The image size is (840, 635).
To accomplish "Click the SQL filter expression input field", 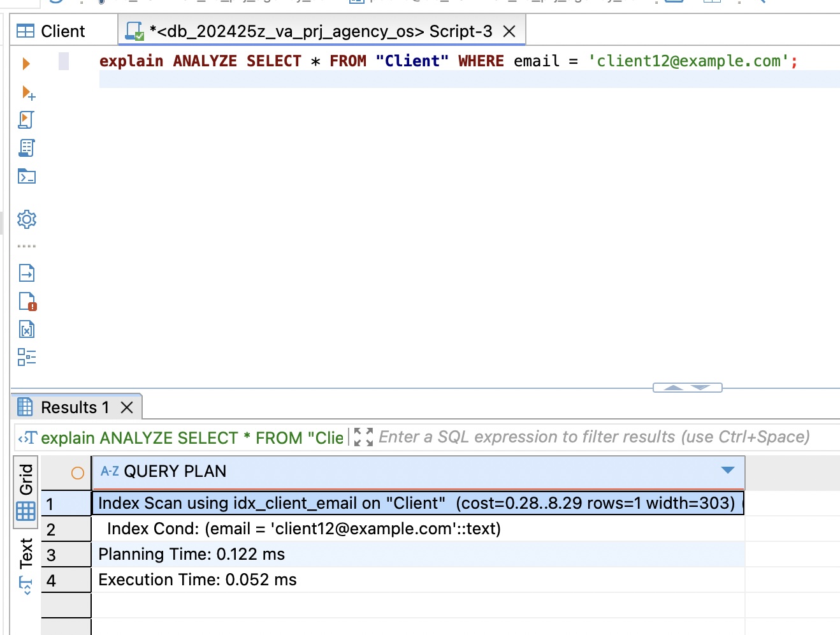I will [x=593, y=437].
